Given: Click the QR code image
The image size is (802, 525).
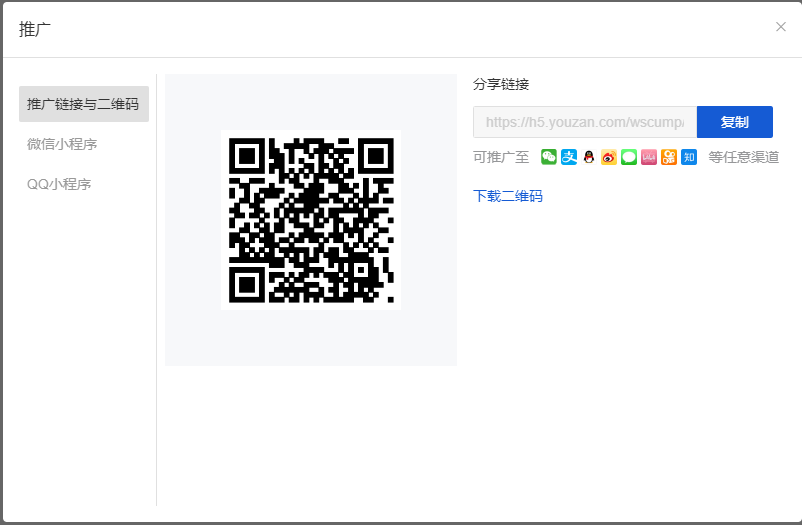Looking at the screenshot, I should pos(311,219).
